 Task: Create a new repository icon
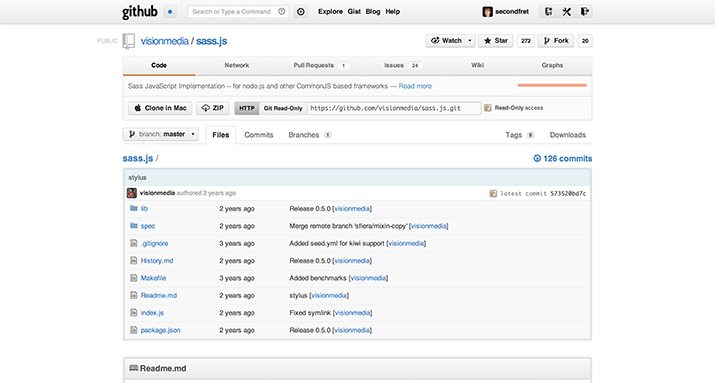click(x=549, y=12)
